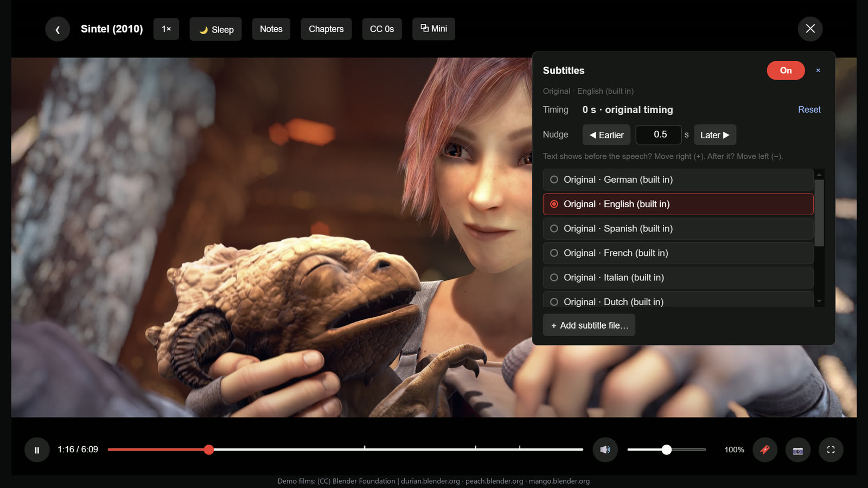Pause the video playback
Image resolution: width=868 pixels, height=488 pixels.
pos(37,450)
